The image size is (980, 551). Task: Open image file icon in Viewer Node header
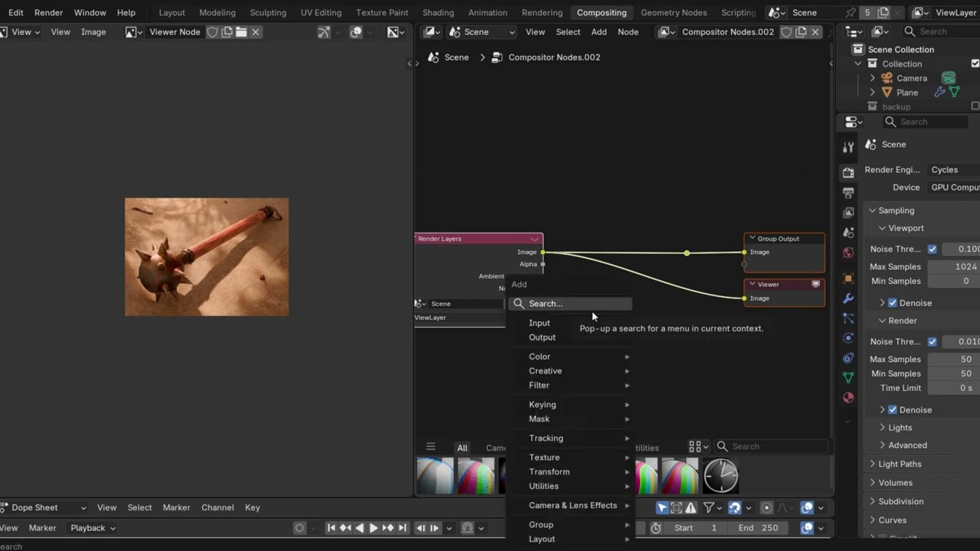coord(241,32)
